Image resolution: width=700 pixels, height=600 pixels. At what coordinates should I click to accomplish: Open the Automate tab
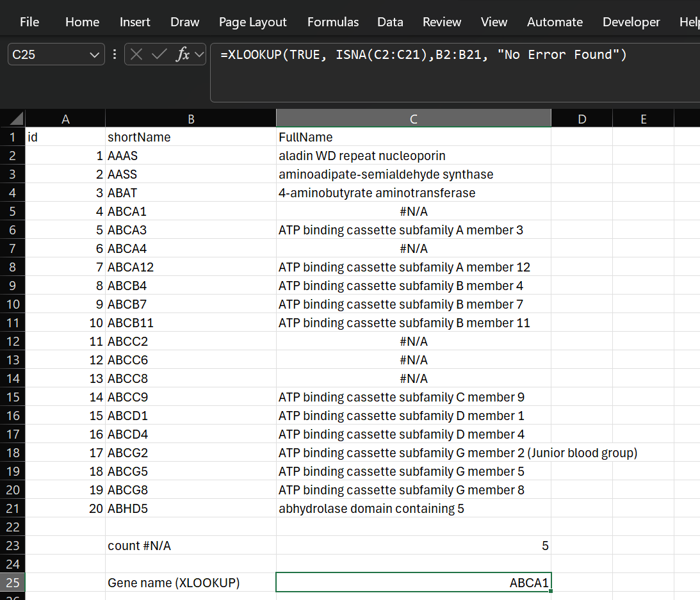(x=555, y=21)
